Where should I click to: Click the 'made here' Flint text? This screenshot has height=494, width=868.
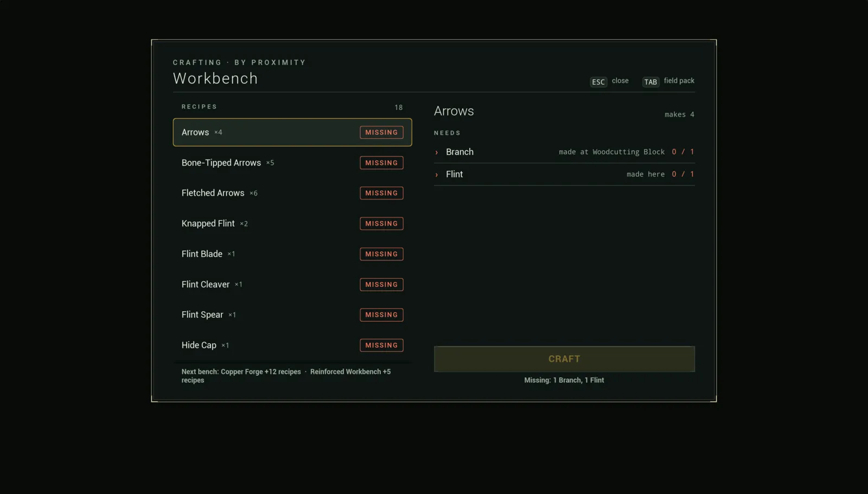click(646, 174)
